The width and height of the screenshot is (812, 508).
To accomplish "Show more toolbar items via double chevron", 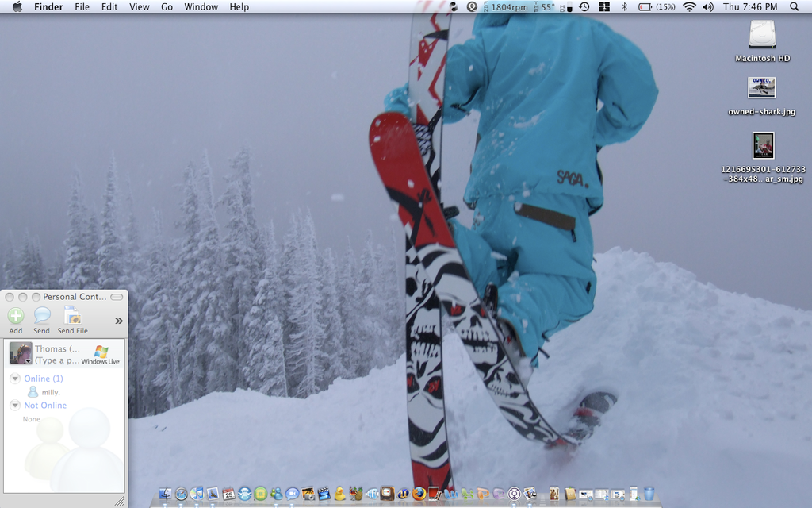I will coord(119,321).
